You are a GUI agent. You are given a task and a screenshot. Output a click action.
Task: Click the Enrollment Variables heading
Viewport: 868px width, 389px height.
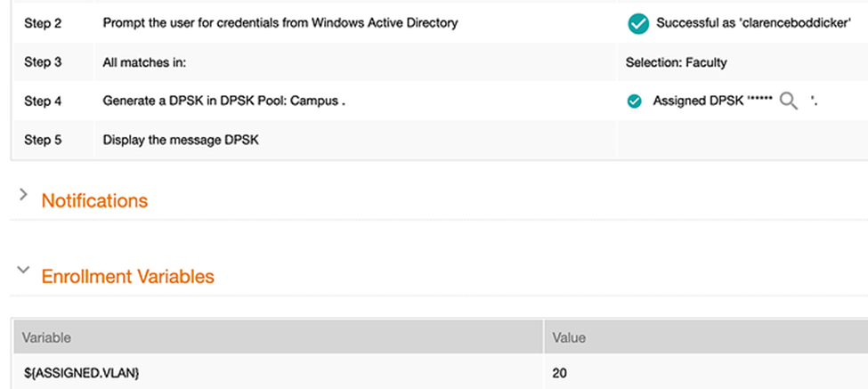[127, 277]
